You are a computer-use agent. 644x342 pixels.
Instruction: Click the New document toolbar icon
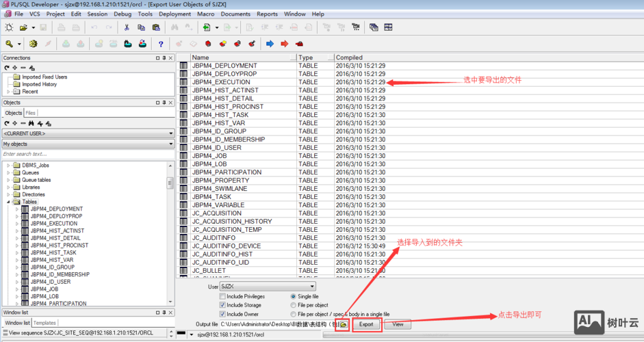(x=9, y=27)
